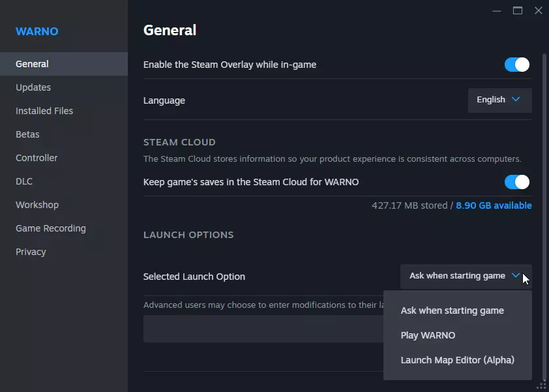This screenshot has height=392, width=549.
Task: Click the 8.90 GB available link
Action: [494, 205]
